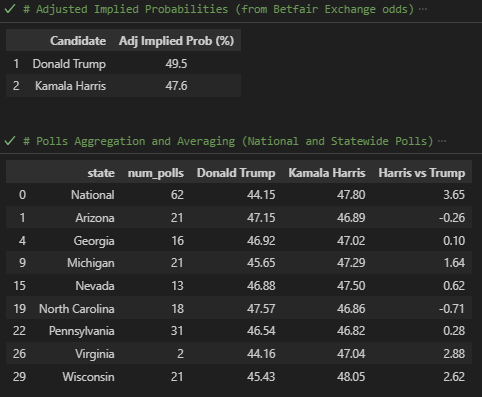Click Wisconsin's Kamala Harris value 48.05

[x=351, y=377]
